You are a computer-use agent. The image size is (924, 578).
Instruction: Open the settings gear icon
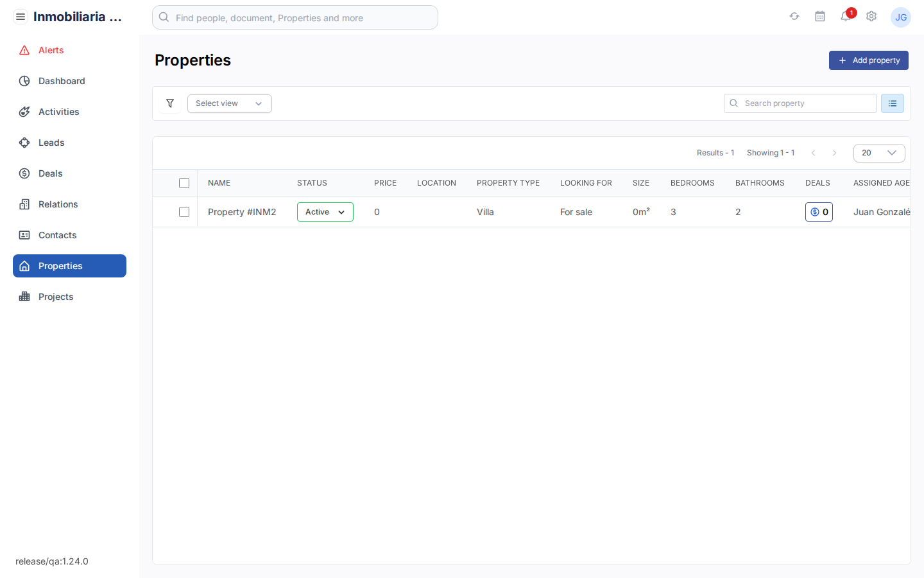point(871,16)
